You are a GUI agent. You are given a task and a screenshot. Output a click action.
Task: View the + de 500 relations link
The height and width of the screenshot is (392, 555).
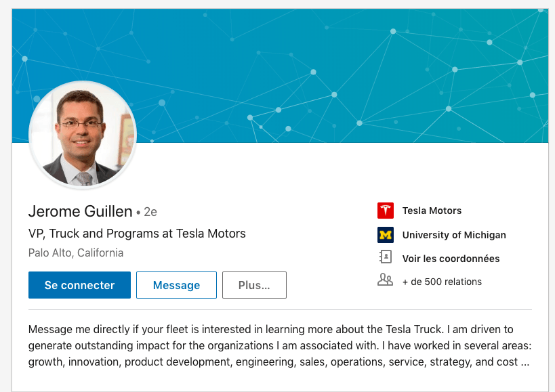pos(442,282)
